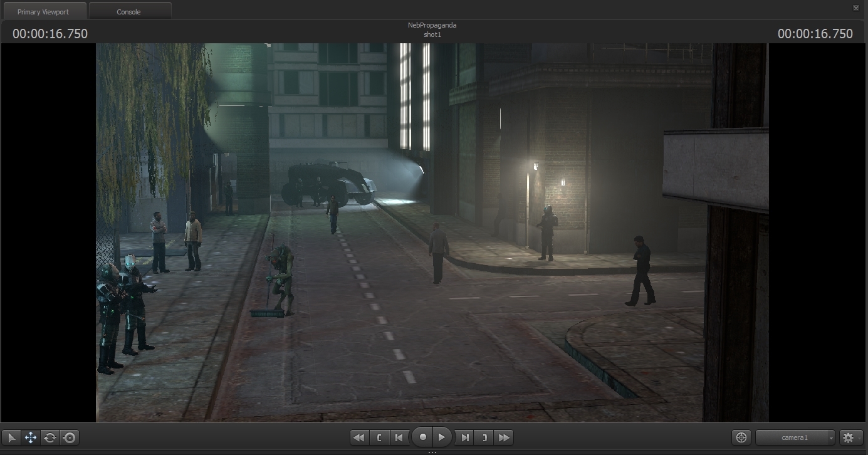Image resolution: width=868 pixels, height=455 pixels.
Task: Click the right timecode 00:00:16.750
Action: pos(815,34)
